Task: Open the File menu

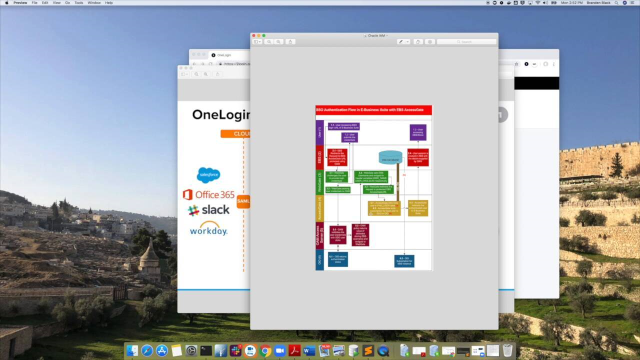Action: [x=35, y=2]
